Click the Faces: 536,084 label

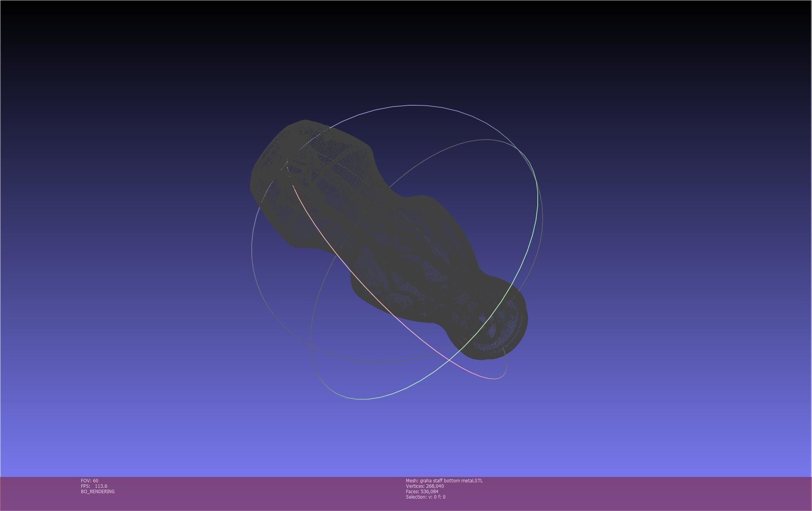422,492
